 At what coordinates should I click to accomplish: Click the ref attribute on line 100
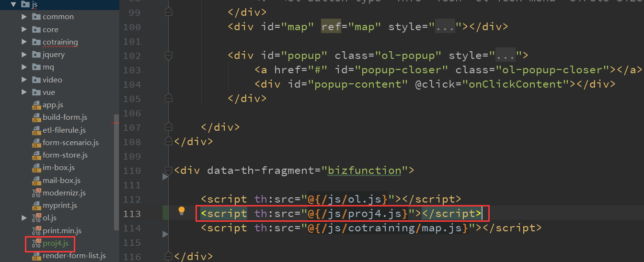[331, 27]
